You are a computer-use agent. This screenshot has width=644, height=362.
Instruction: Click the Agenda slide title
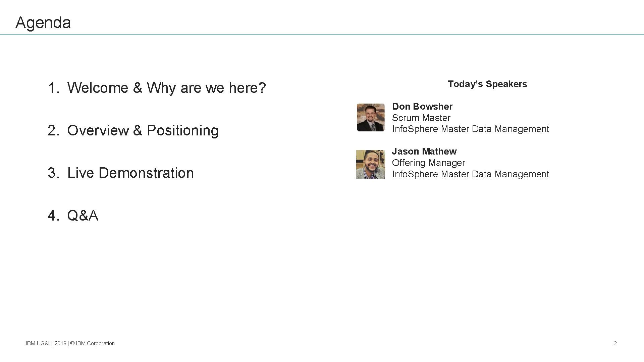(x=43, y=23)
